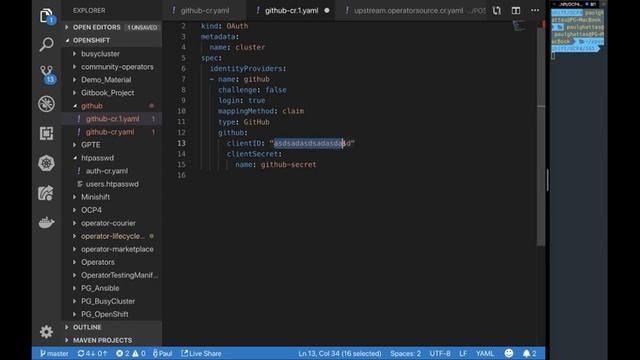Split the editor to the right

(516, 11)
